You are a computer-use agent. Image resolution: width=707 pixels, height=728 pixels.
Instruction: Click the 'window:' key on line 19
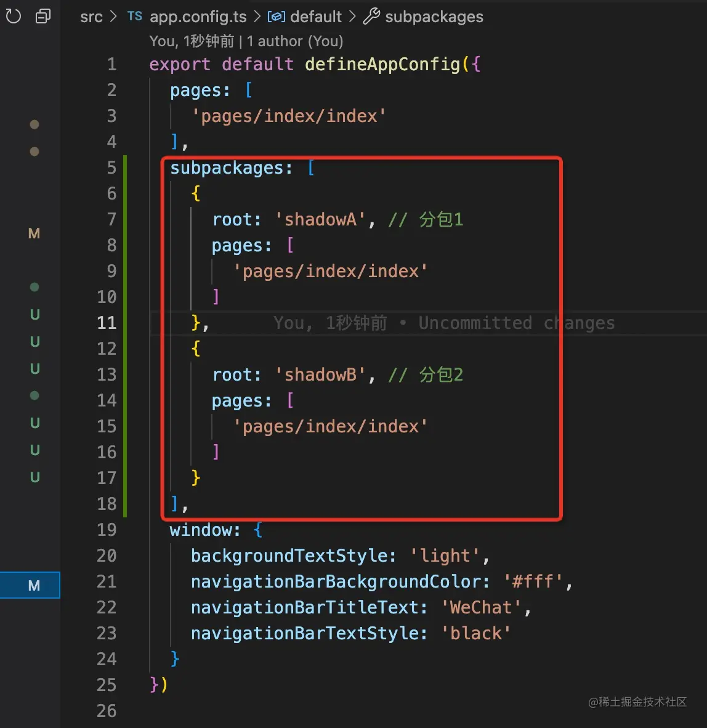(x=205, y=530)
